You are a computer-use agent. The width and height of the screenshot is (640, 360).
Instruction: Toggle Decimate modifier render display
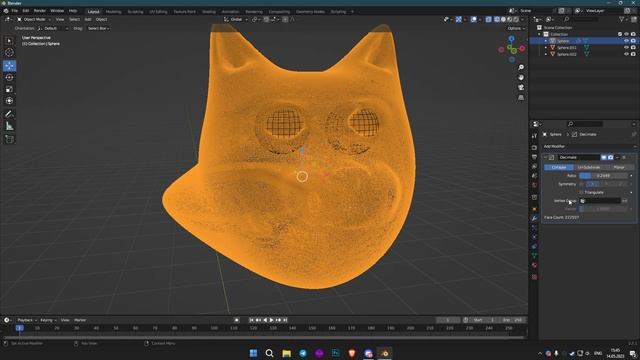(x=610, y=158)
